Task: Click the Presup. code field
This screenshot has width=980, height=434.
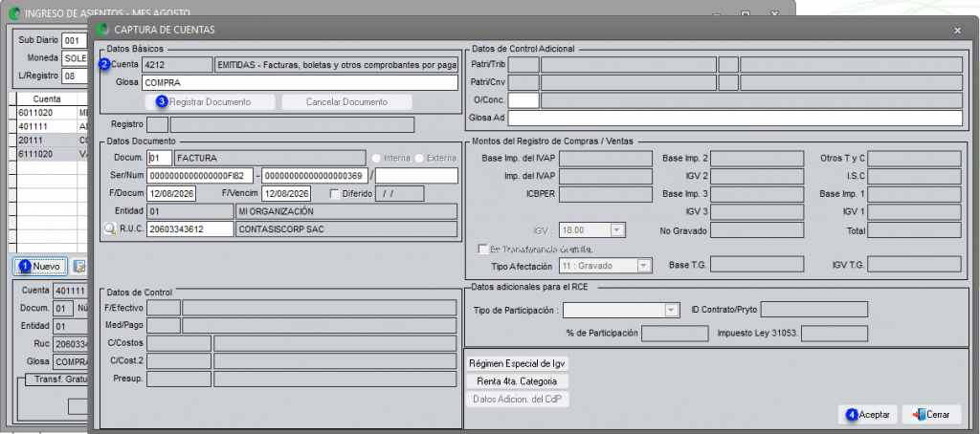Action: click(x=179, y=380)
